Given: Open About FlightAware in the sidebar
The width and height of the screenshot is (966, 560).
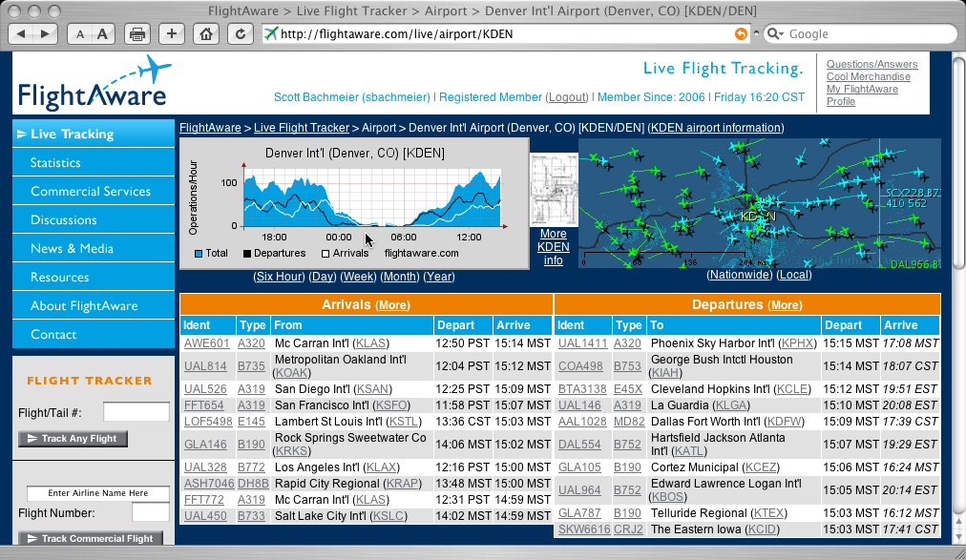Looking at the screenshot, I should point(94,306).
